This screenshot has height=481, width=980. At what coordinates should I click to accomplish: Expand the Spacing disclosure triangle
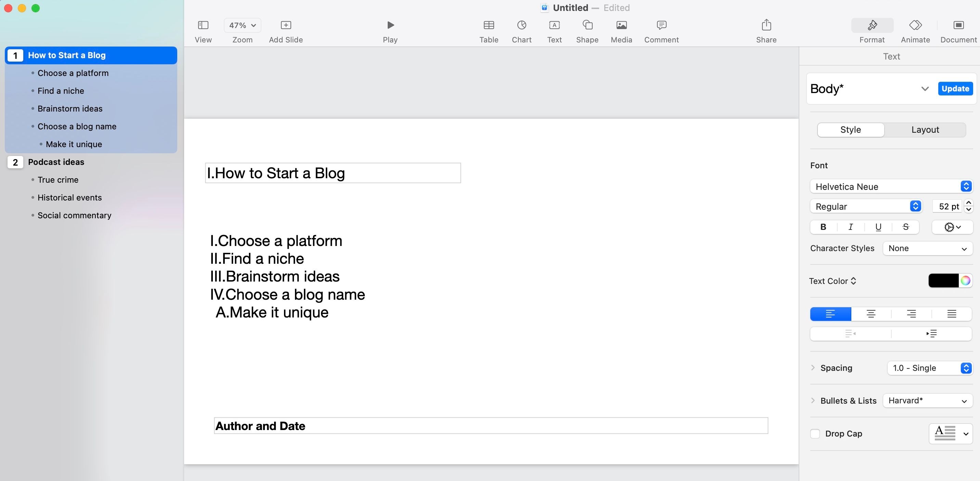click(x=813, y=368)
